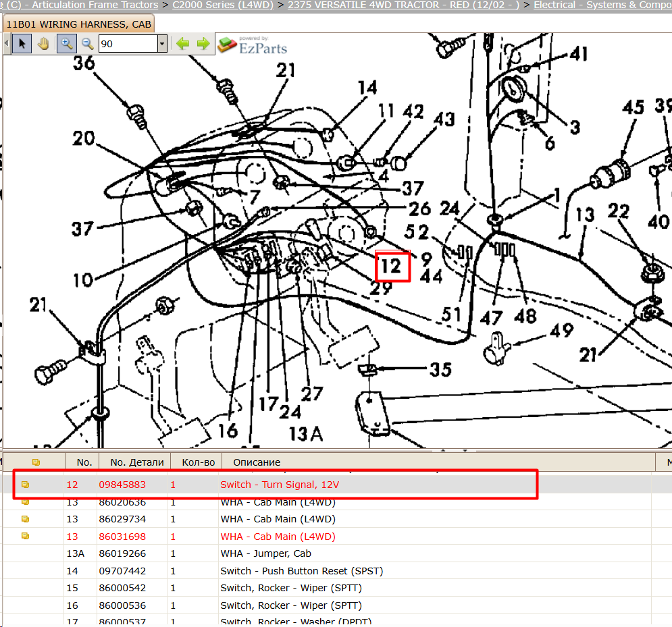Select the hand pan tool
672x627 pixels.
[43, 44]
